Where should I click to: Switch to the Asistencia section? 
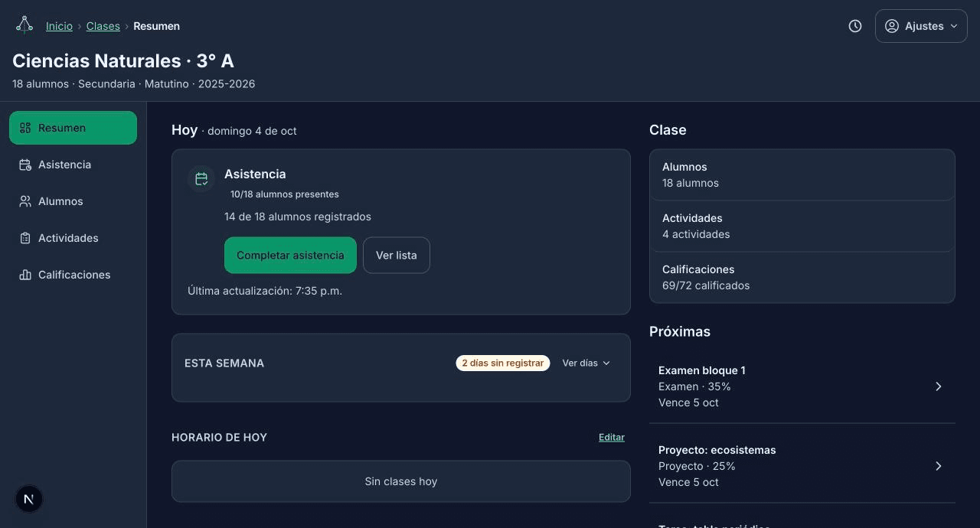point(73,165)
